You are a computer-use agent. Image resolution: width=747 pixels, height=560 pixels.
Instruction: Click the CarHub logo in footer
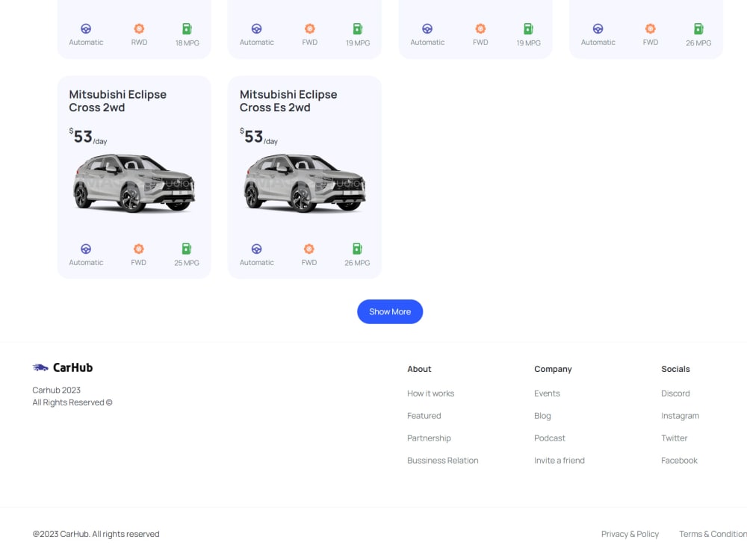63,367
